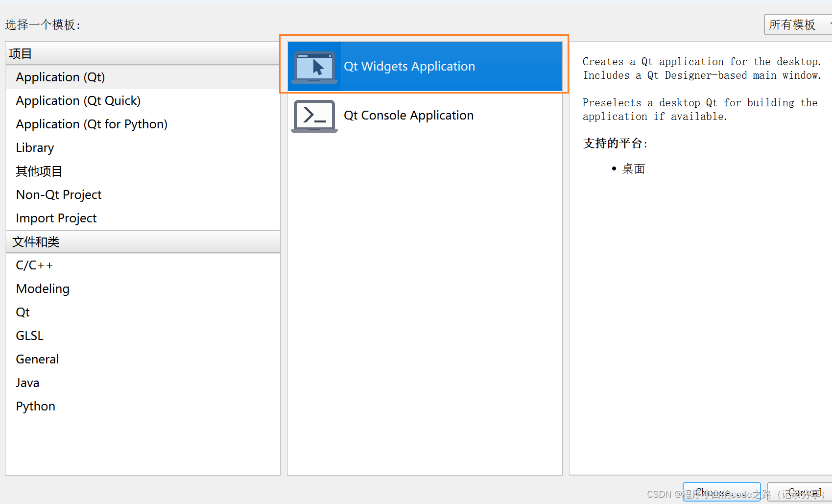Select the Qt files category
The image size is (832, 504).
pyautogui.click(x=143, y=312)
